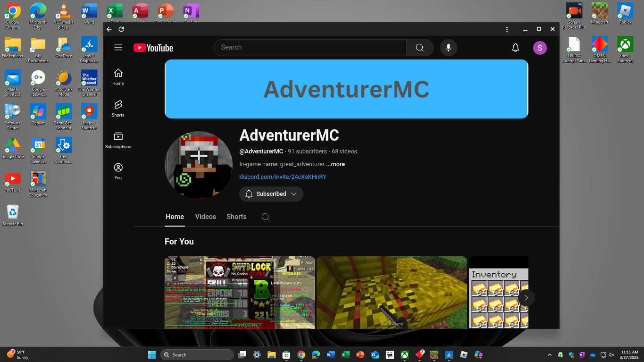Screen dimensions: 644x362
Task: Open Dell Command desktop icon
Action: pyautogui.click(x=64, y=151)
